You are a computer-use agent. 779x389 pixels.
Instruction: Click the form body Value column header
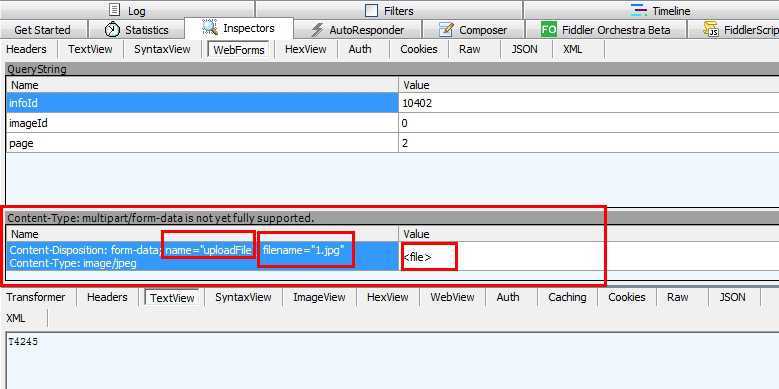click(589, 233)
